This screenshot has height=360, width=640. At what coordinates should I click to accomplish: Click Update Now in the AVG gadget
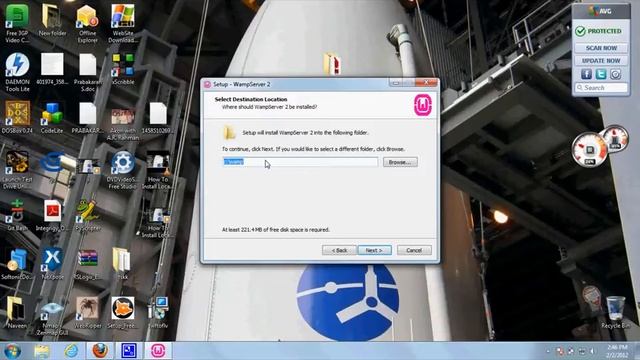click(601, 61)
